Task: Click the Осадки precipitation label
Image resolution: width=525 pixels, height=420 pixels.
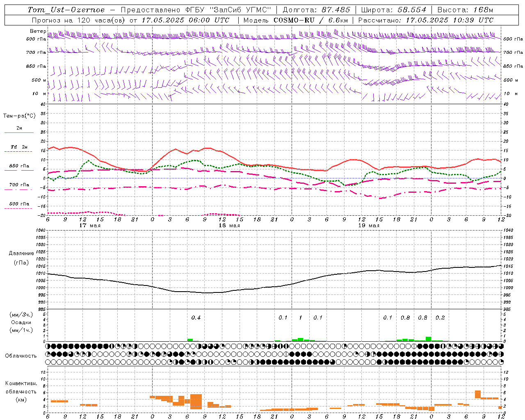Action: click(21, 322)
